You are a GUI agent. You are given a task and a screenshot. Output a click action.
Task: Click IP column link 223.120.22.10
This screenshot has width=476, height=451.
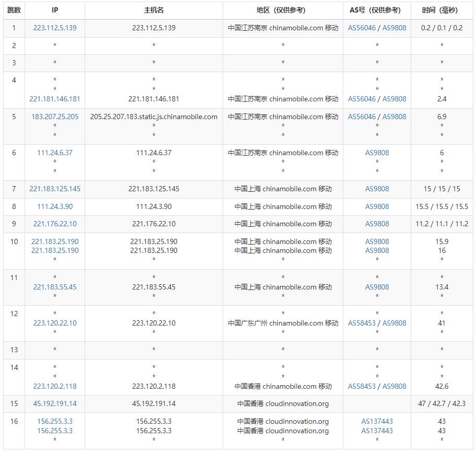[55, 323]
